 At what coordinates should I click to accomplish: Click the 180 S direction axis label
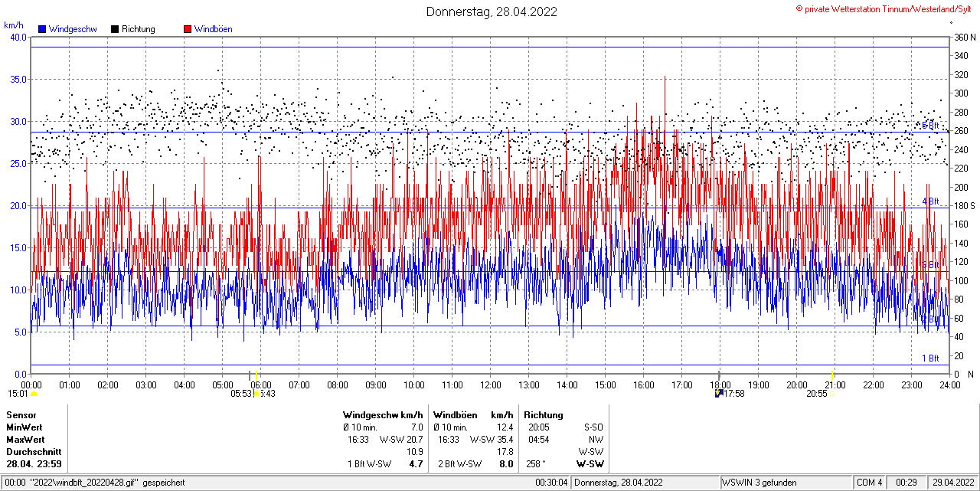coord(963,205)
